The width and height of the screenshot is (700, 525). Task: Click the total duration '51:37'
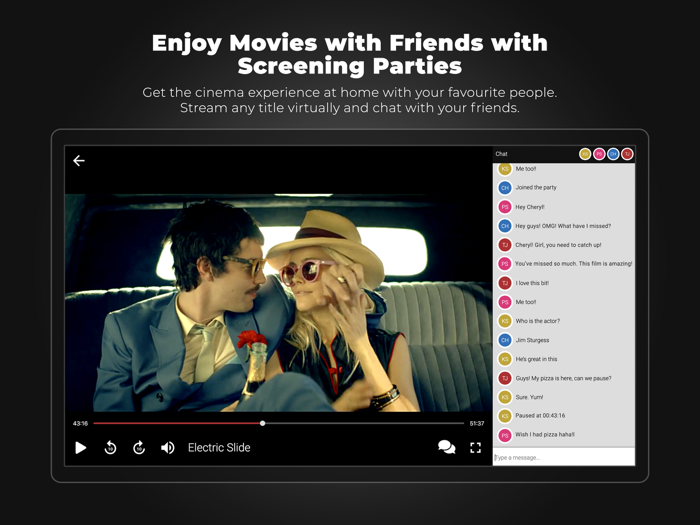477,423
